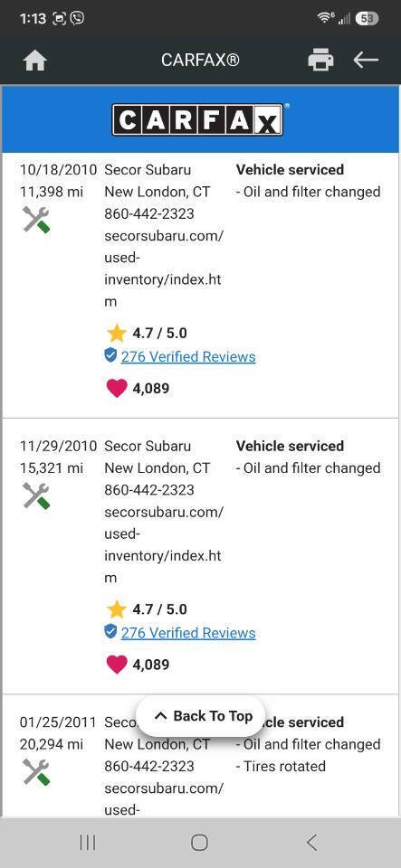Open 276 Verified Reviews in 10/18/2010 entry
401x868 pixels.
[x=188, y=356]
